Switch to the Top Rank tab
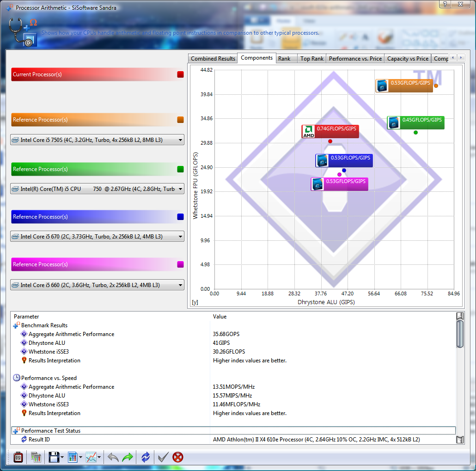The width and height of the screenshot is (476, 471). tap(312, 59)
